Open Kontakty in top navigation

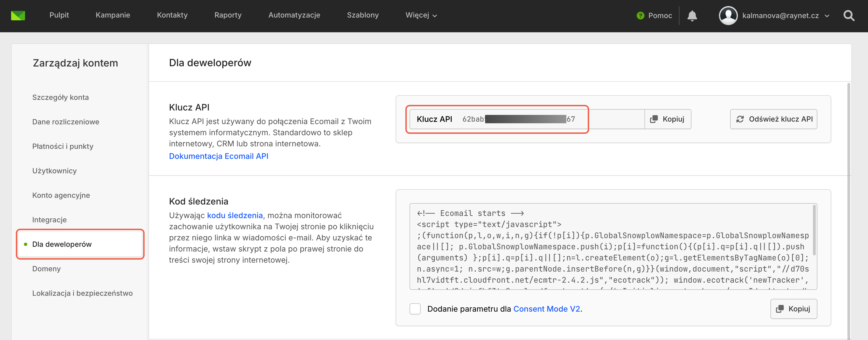[172, 15]
